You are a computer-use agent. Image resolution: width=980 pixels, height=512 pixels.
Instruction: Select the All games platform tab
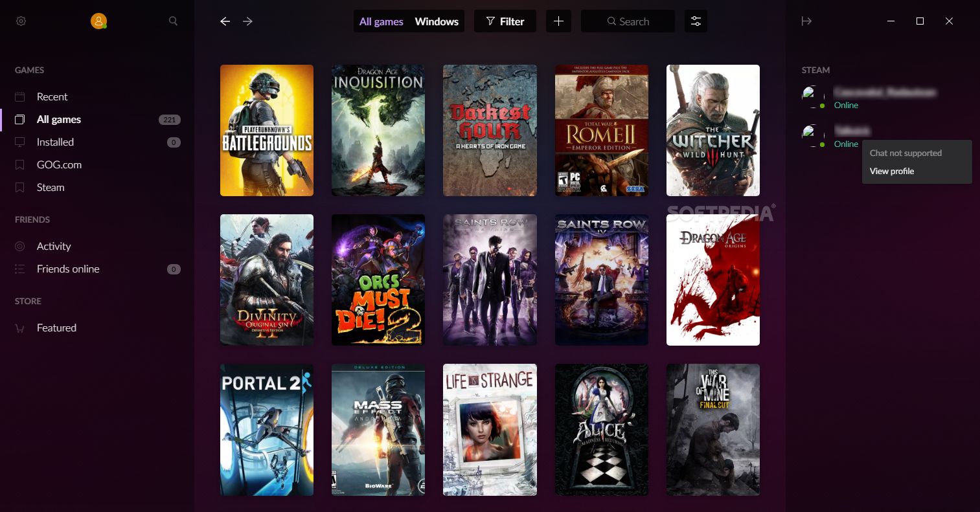(381, 21)
